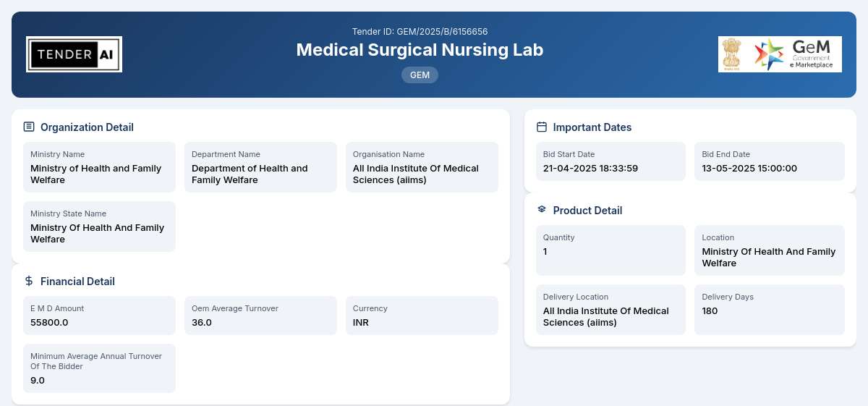
Task: Click the Delivery Location value card
Action: click(610, 310)
